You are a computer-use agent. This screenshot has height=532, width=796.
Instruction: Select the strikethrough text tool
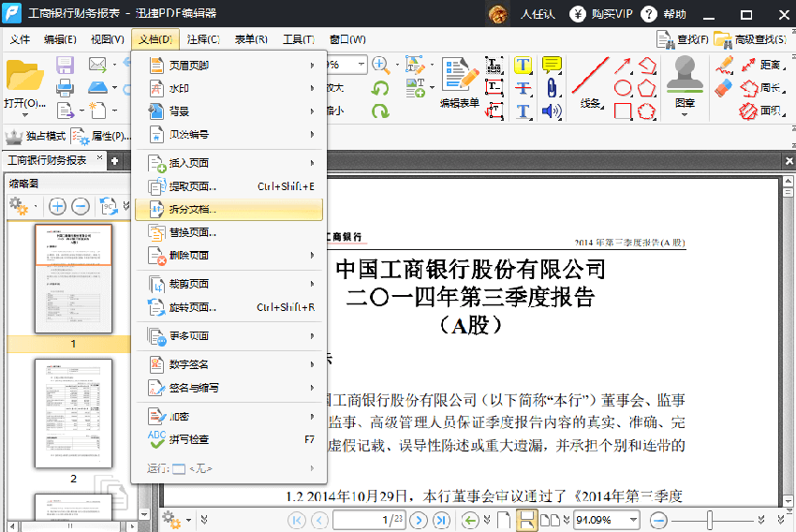[x=523, y=88]
